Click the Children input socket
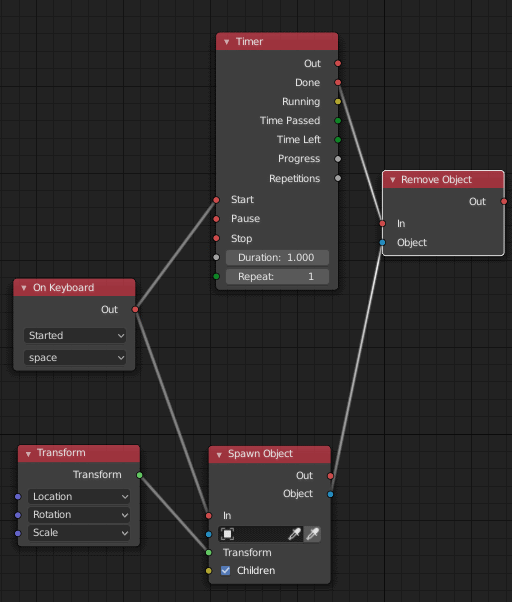The height and width of the screenshot is (602, 512). tap(208, 571)
